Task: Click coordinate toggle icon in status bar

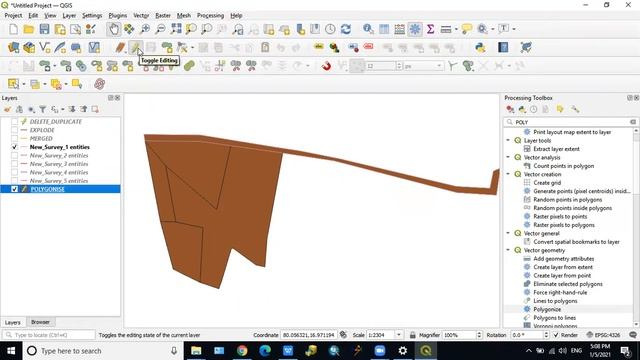Action: [343, 335]
